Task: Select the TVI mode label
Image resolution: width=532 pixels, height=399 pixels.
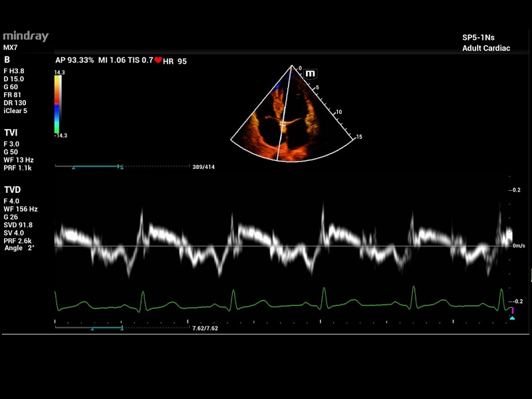Action: coord(11,133)
